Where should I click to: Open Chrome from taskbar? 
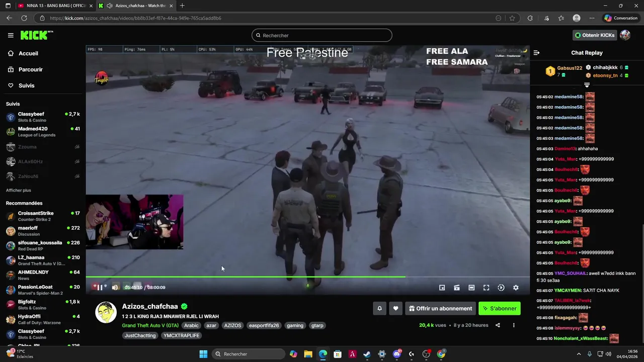coord(441,354)
